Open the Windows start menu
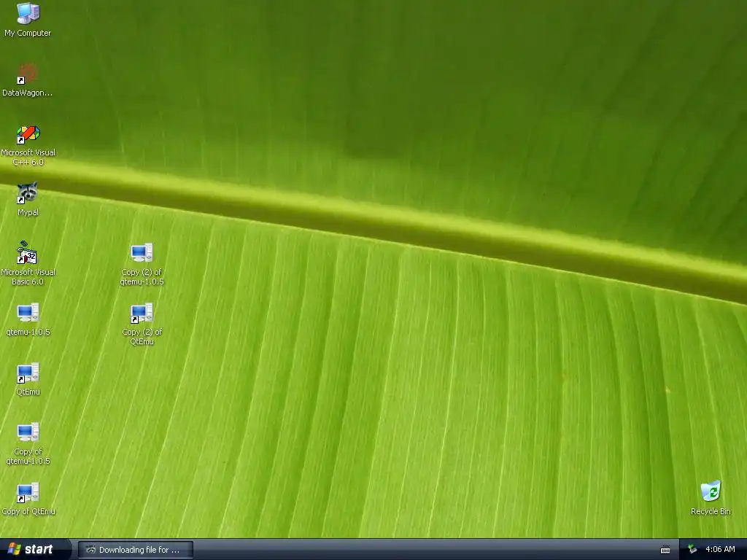 pos(35,550)
